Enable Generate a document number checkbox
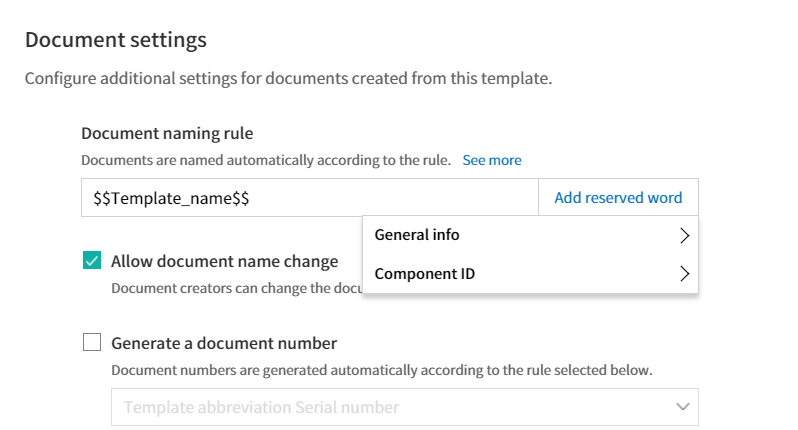Viewport: 798px width, 430px height. [x=92, y=342]
